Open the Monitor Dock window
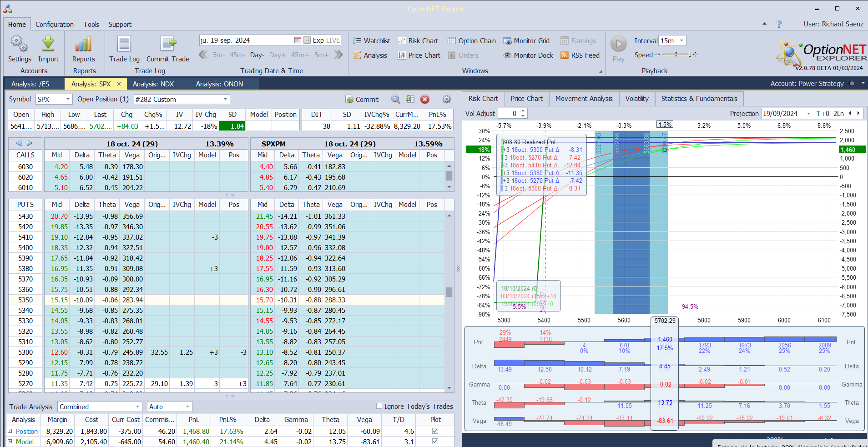The image size is (868, 447). tap(528, 55)
